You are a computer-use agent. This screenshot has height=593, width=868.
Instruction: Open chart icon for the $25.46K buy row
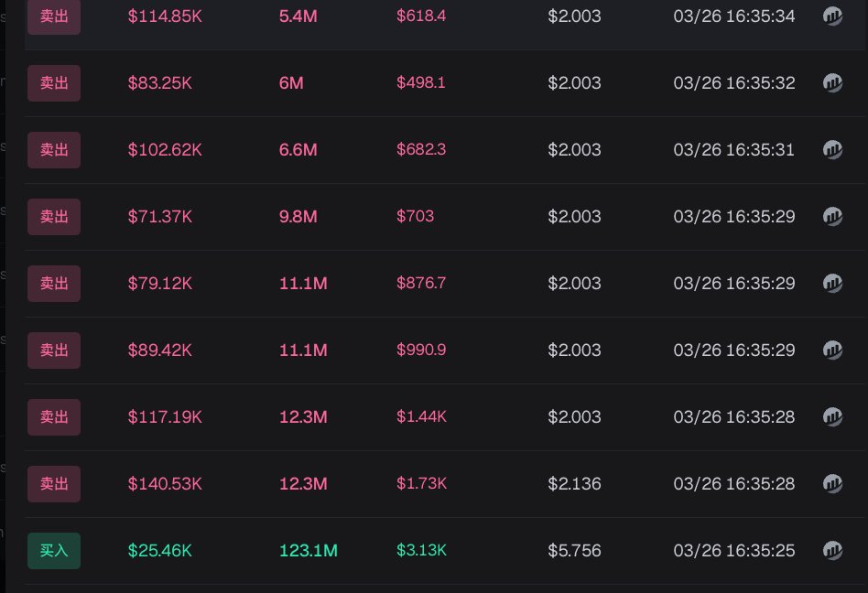(832, 550)
